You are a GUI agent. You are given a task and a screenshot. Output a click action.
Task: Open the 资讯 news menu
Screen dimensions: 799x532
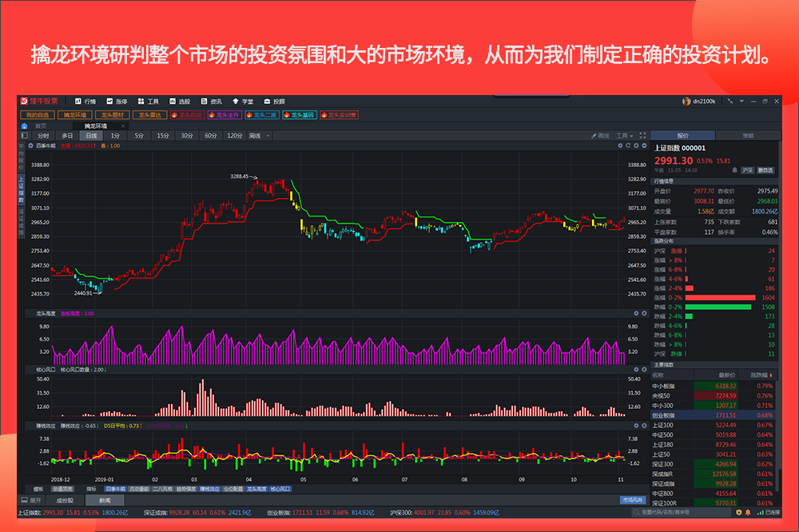tap(212, 101)
